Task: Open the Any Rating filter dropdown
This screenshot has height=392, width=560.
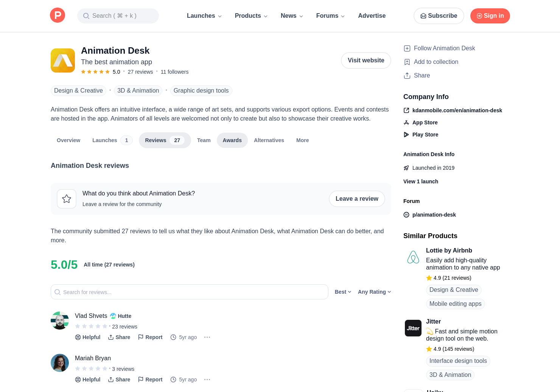Action: click(x=375, y=292)
